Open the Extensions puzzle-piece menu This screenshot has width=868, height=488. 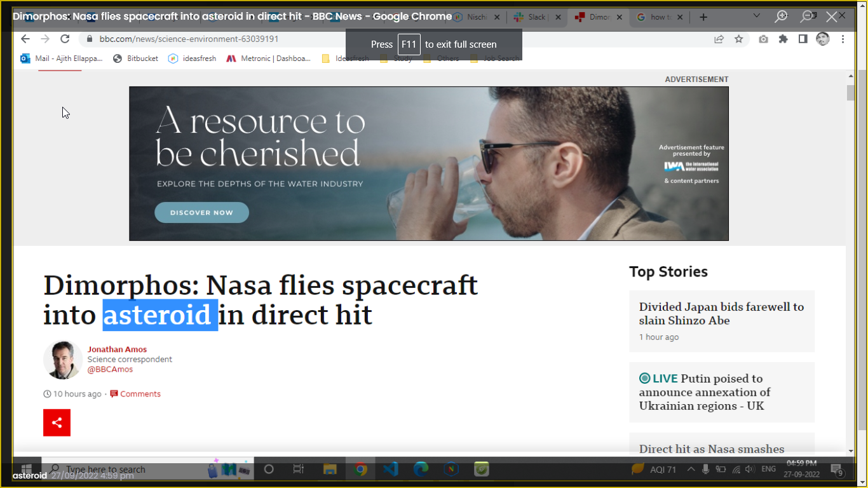[x=783, y=39]
